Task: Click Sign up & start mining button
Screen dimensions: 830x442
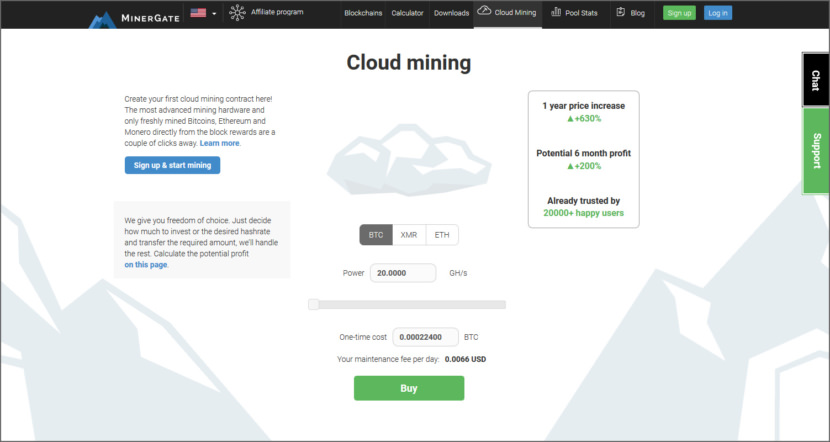Action: [172, 165]
